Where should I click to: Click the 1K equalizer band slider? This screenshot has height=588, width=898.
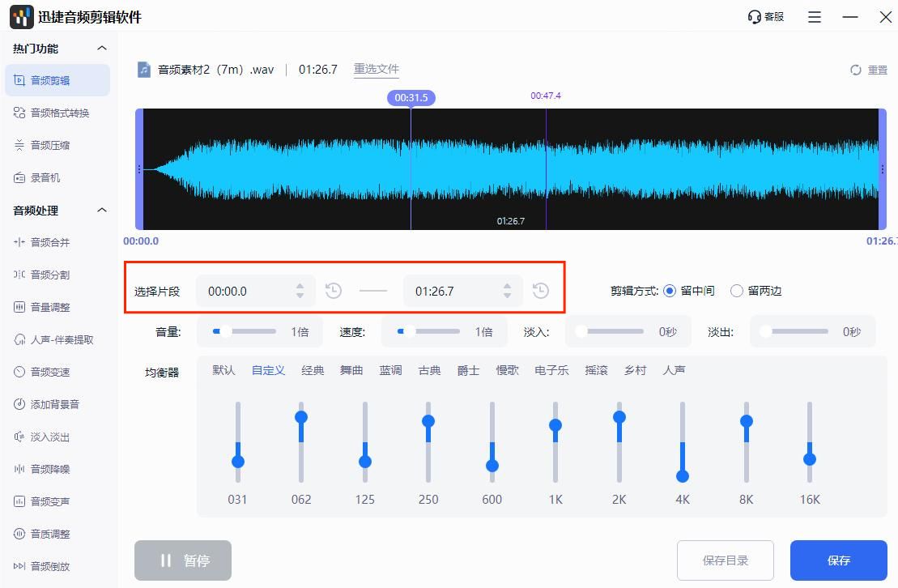pos(555,442)
